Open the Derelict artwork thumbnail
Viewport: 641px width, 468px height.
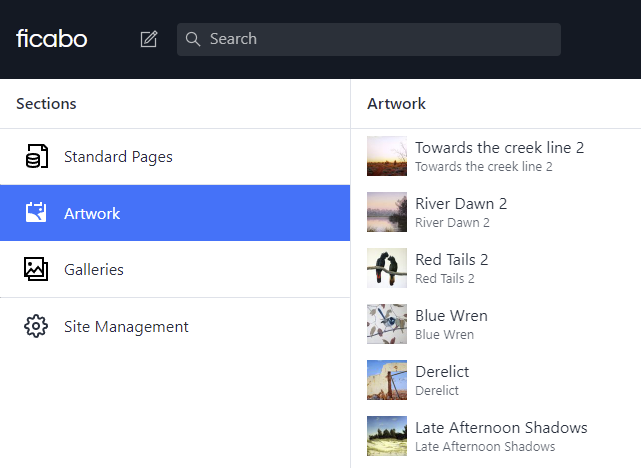click(387, 380)
